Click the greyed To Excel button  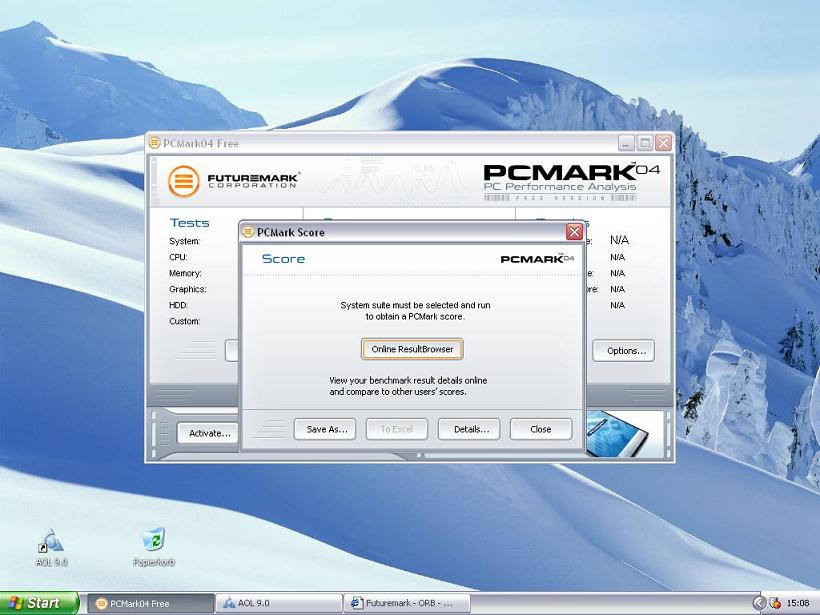[x=397, y=429]
